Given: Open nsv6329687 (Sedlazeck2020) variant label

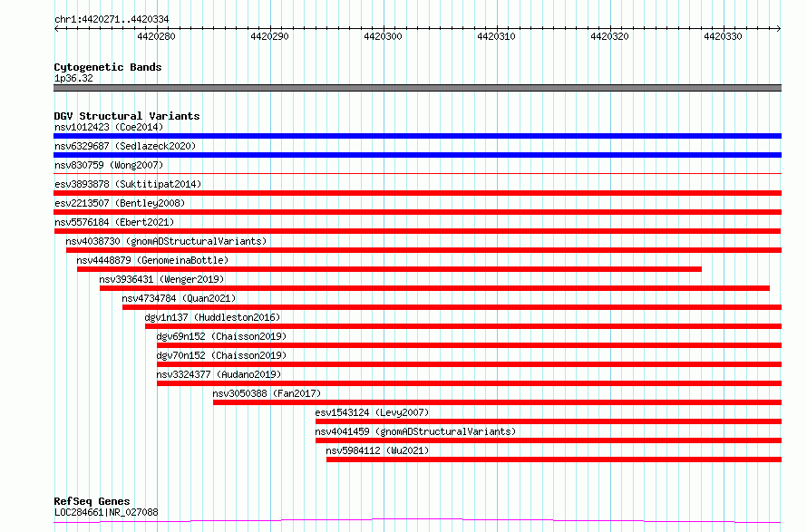Looking at the screenshot, I should [125, 146].
